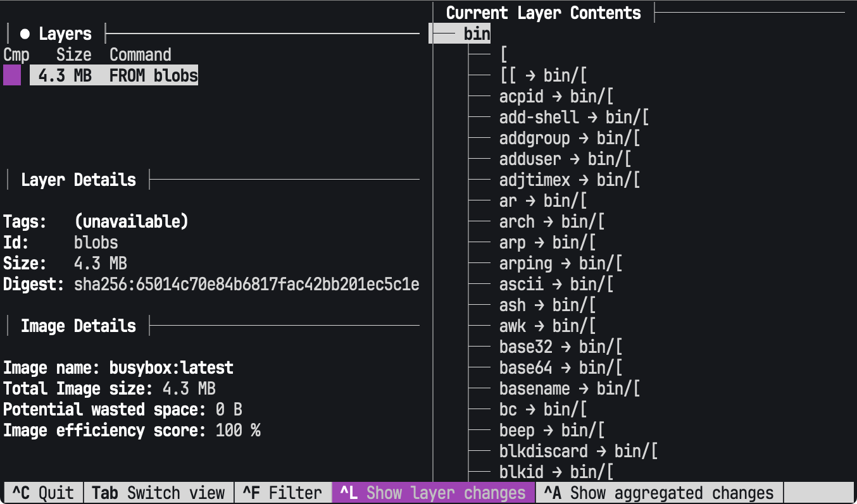
Task: Toggle ^L Show layer changes
Action: tap(433, 493)
